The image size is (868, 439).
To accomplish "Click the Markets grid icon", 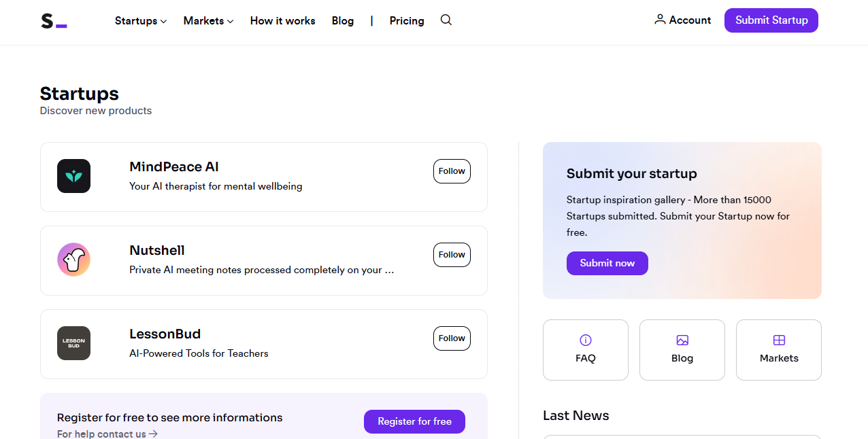I will pos(779,340).
